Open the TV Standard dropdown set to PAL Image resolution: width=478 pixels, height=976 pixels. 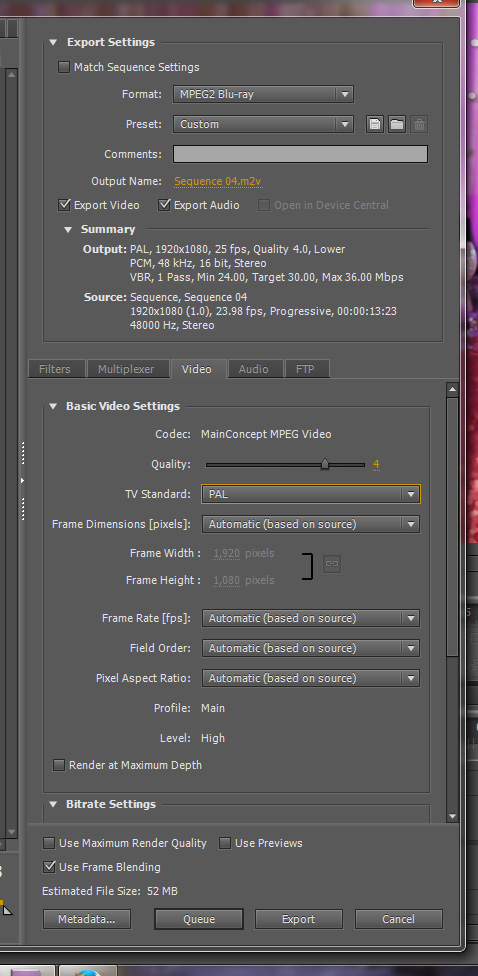click(x=311, y=494)
